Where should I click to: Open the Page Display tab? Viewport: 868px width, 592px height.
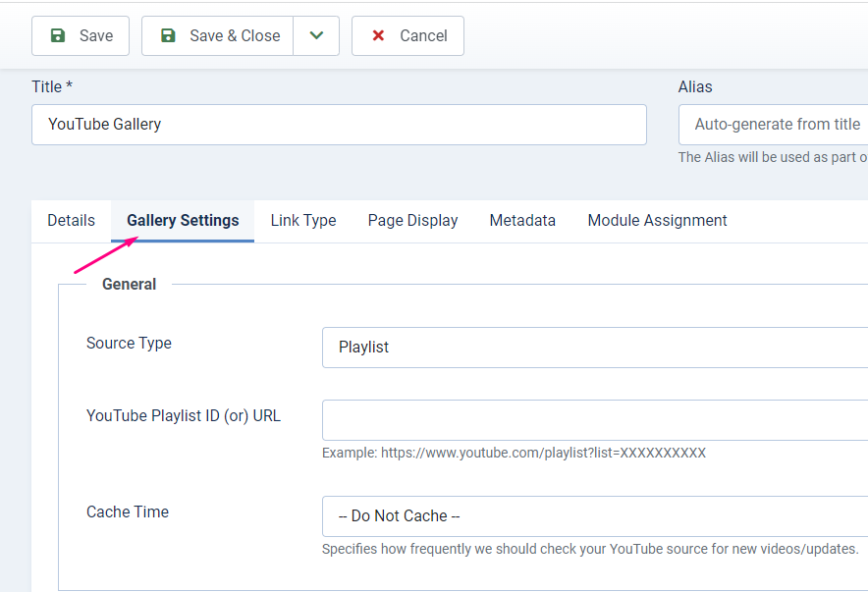(413, 221)
